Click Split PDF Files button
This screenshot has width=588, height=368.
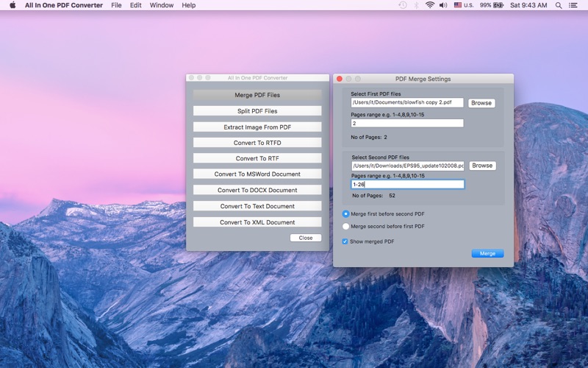click(257, 111)
